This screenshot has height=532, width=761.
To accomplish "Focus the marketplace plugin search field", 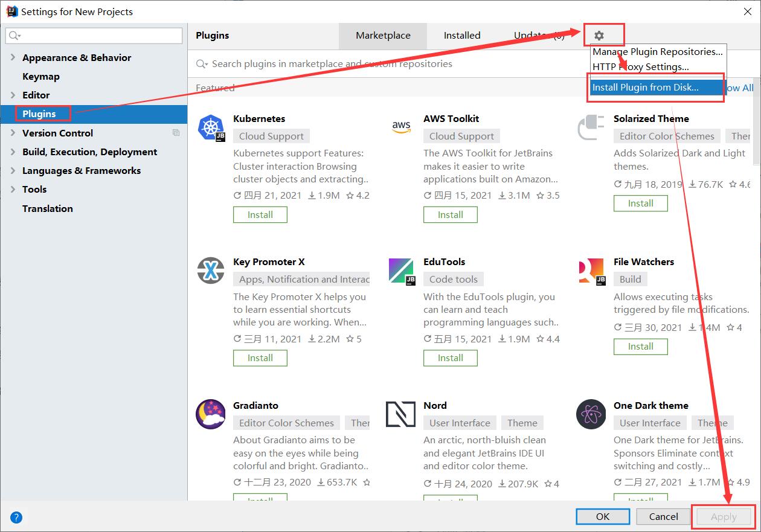I will click(387, 63).
